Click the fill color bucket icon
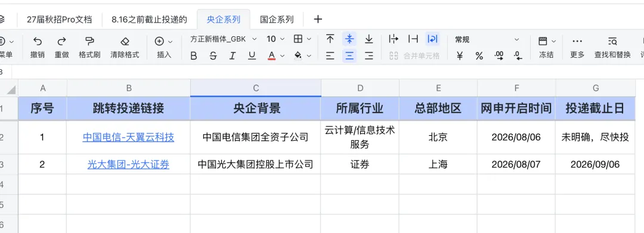The image size is (644, 233). [299, 56]
